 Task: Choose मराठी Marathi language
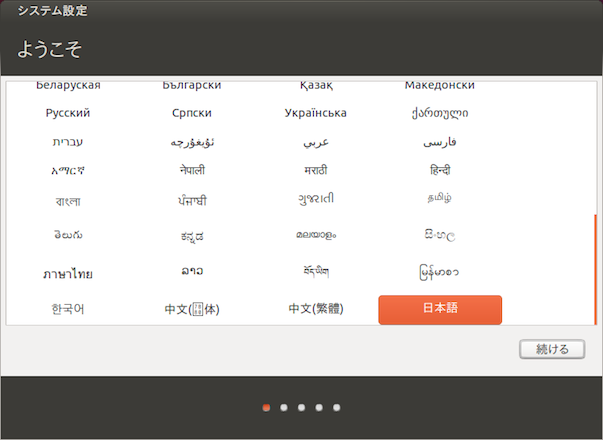316,170
